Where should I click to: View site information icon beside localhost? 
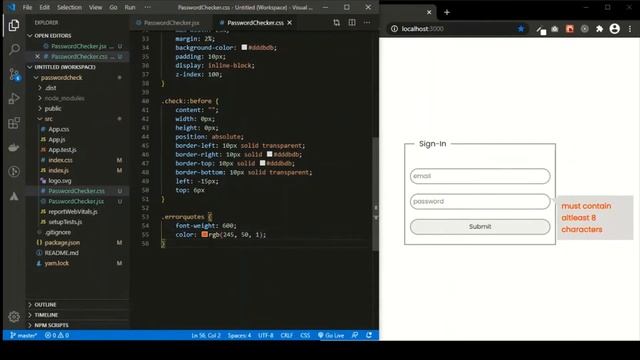[394, 29]
